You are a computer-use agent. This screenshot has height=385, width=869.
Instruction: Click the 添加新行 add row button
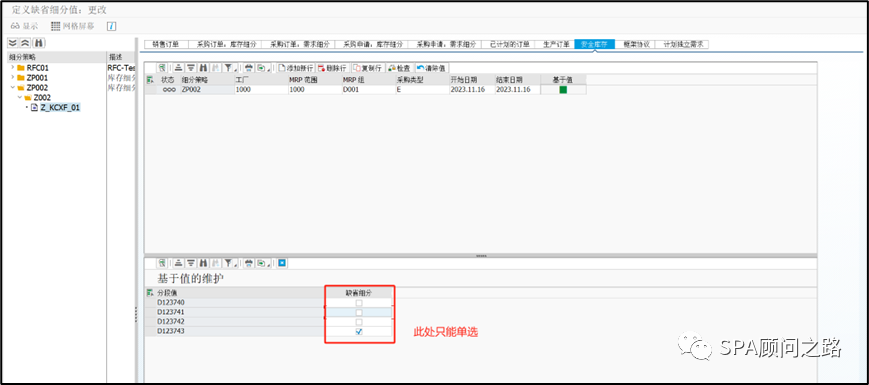click(295, 68)
